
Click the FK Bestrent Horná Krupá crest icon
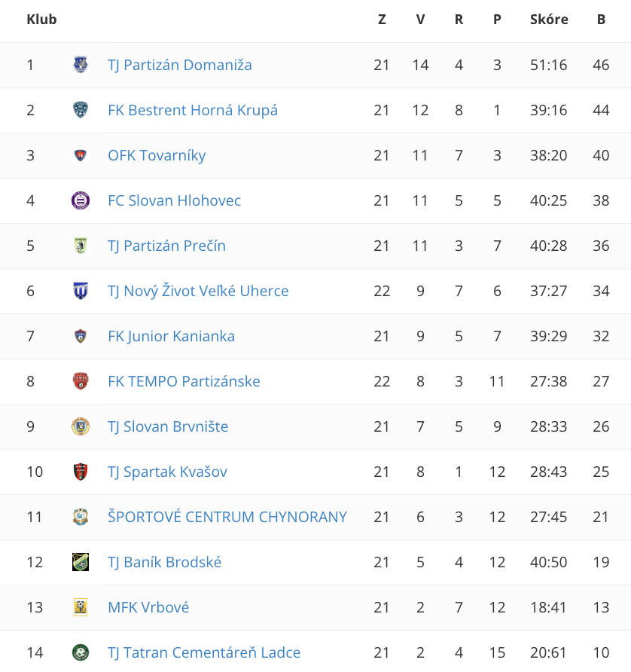(81, 110)
